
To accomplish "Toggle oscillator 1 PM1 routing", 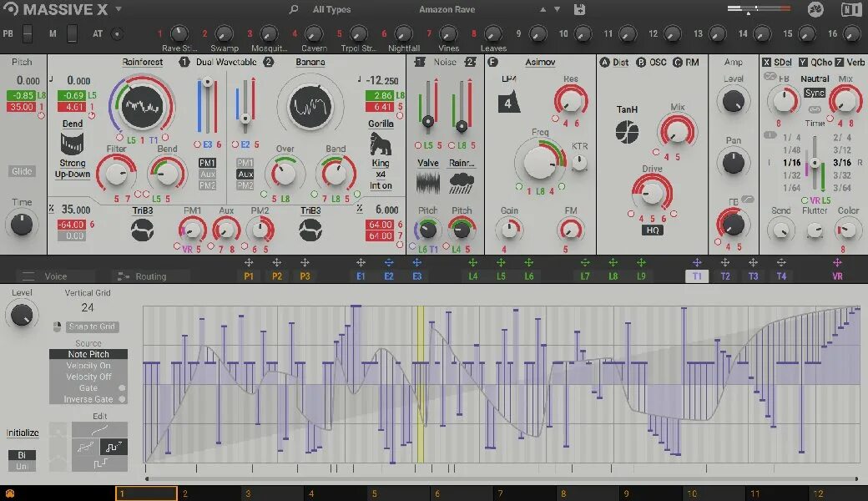I will click(207, 163).
